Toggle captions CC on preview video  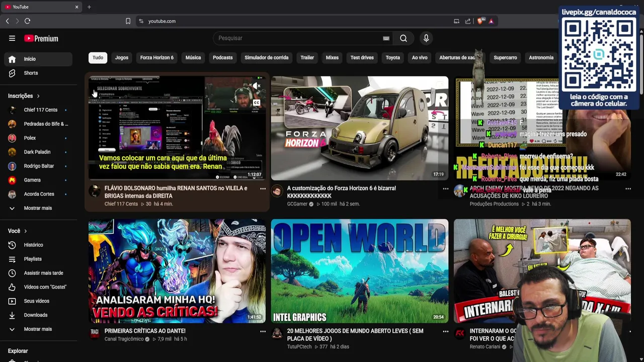pyautogui.click(x=256, y=103)
